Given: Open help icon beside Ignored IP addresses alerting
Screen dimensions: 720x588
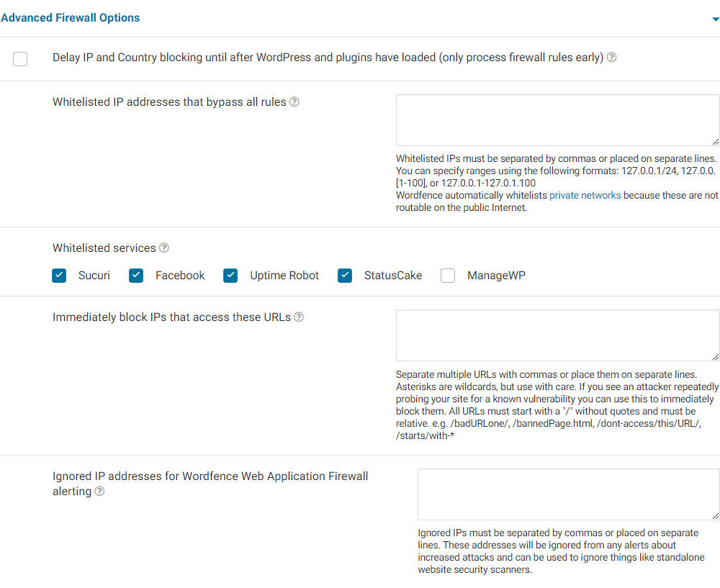Looking at the screenshot, I should (99, 492).
